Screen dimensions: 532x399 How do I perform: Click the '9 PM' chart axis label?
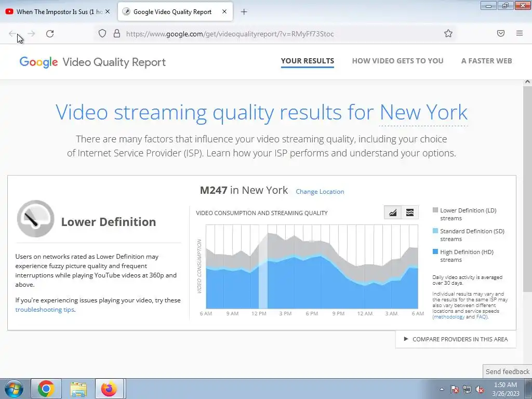coord(338,313)
